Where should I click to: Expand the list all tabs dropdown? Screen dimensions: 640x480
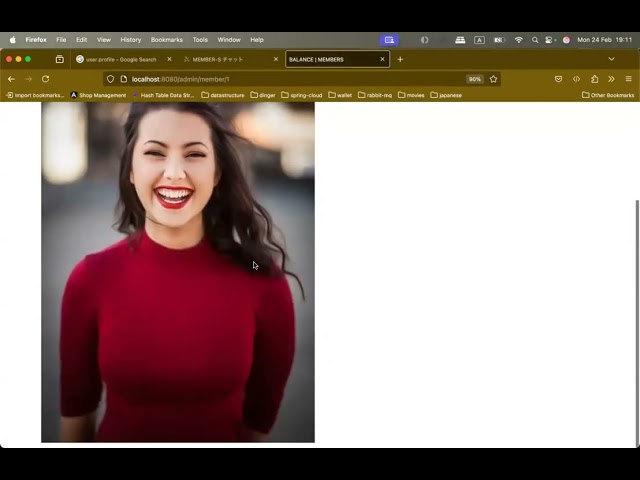[611, 59]
